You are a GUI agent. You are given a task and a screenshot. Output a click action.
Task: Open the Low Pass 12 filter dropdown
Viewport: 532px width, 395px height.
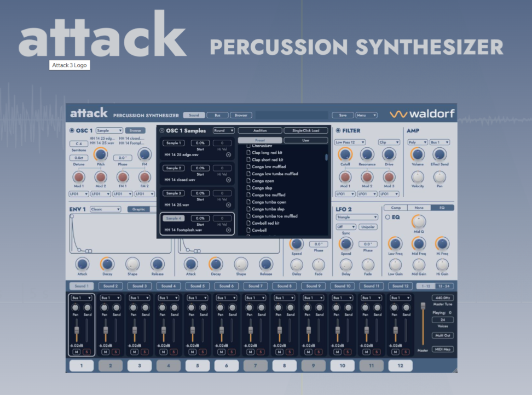pyautogui.click(x=350, y=142)
